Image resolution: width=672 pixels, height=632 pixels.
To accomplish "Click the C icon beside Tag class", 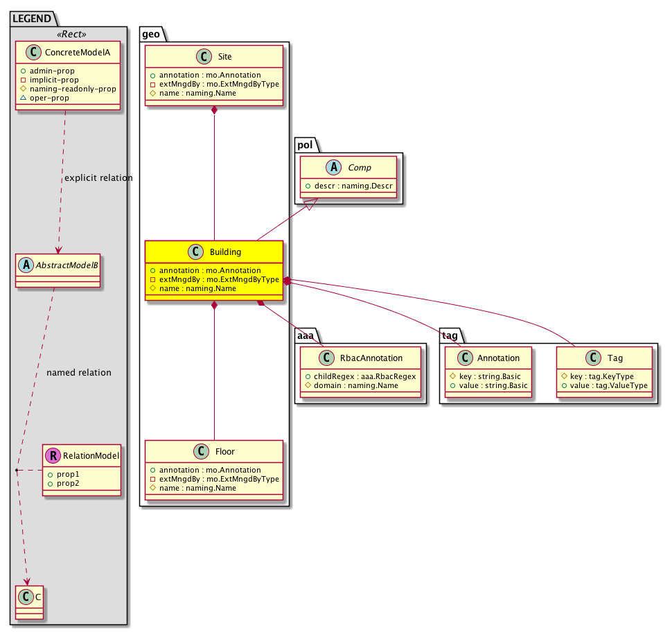I will click(594, 358).
